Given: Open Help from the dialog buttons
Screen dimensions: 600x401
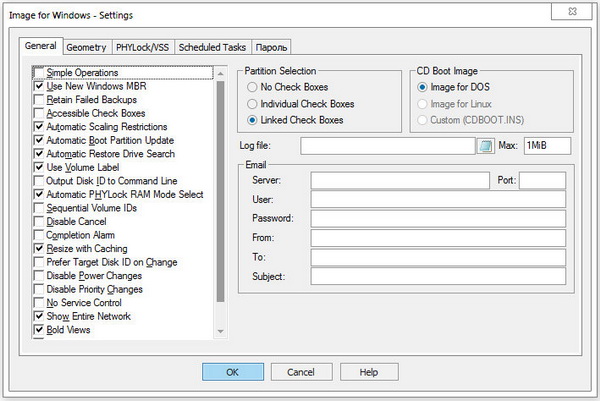Looking at the screenshot, I should tap(368, 371).
